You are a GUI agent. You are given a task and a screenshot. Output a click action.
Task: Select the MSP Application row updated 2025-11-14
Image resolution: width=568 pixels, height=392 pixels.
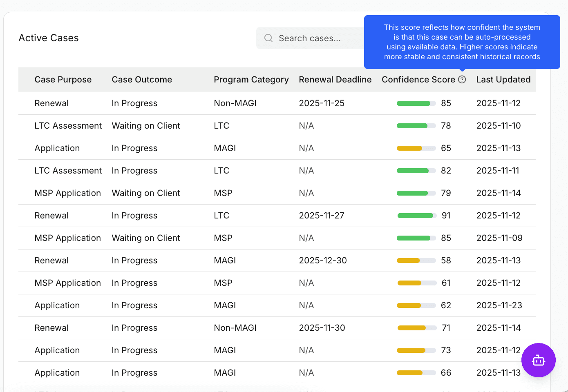pyautogui.click(x=277, y=193)
